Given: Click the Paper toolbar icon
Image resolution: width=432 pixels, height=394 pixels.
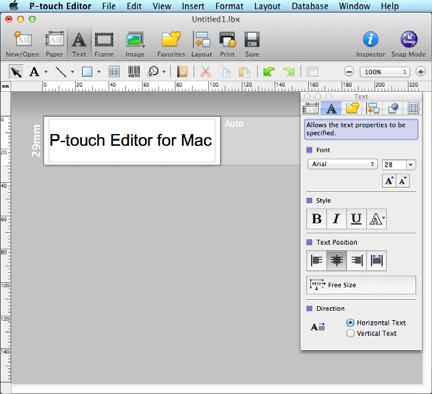Looking at the screenshot, I should [x=54, y=44].
